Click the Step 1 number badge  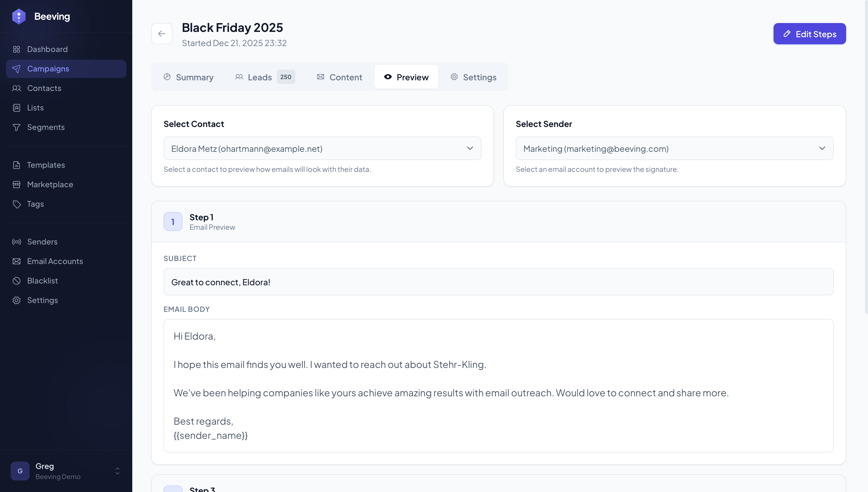173,221
